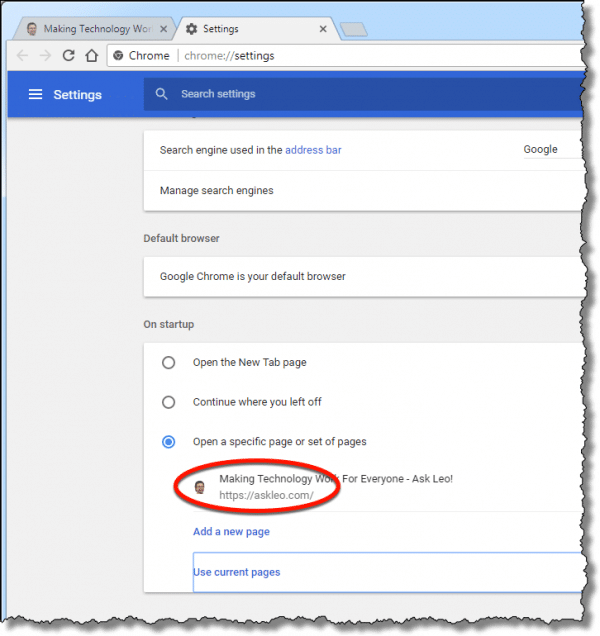Click the Default browser section heading

click(181, 238)
